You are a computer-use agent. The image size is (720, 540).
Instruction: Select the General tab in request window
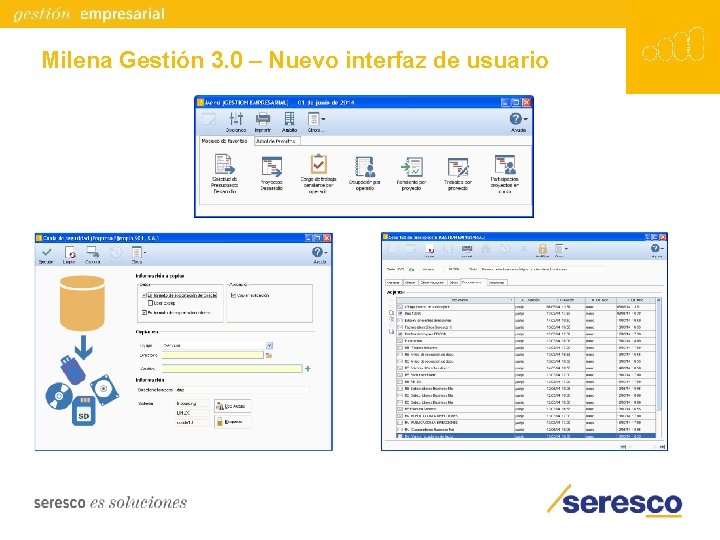click(x=393, y=282)
